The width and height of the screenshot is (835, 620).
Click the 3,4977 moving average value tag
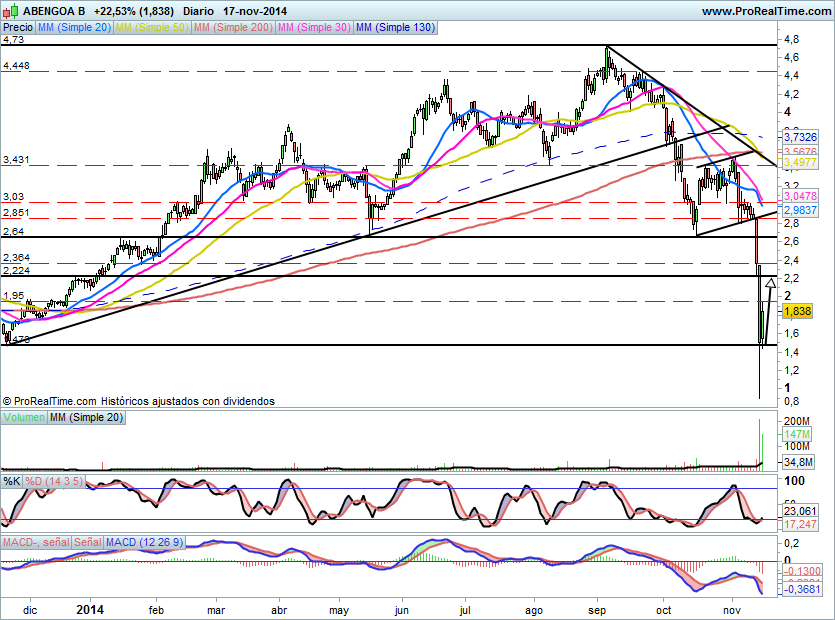[800, 162]
